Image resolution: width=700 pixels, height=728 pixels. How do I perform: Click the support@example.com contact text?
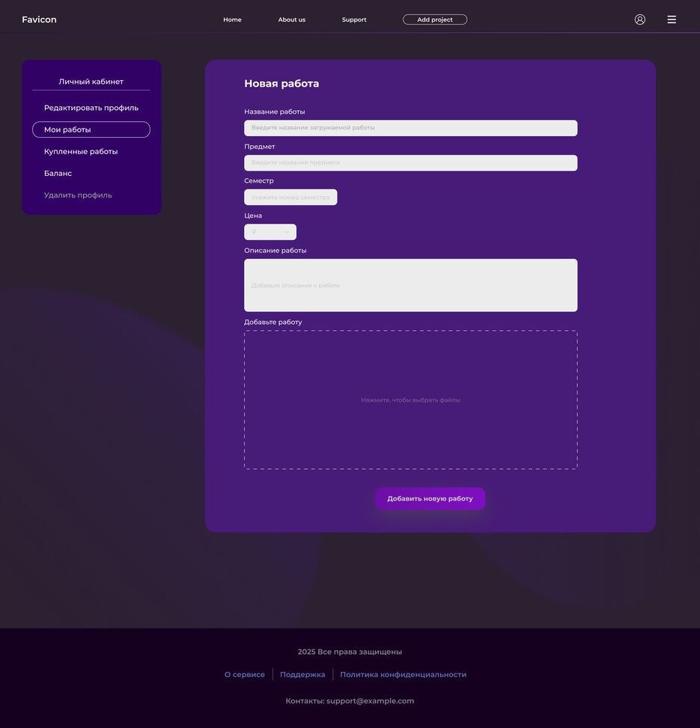[x=370, y=701]
